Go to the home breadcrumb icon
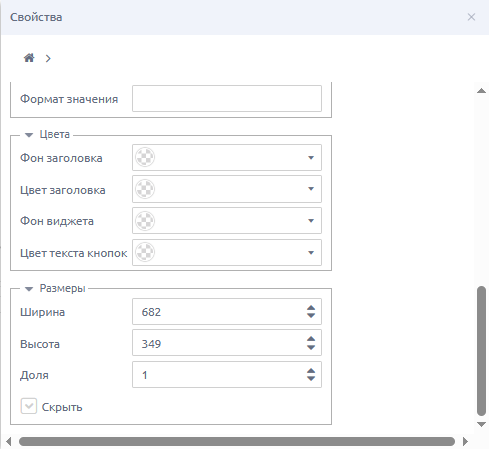489x449 pixels. point(29,58)
